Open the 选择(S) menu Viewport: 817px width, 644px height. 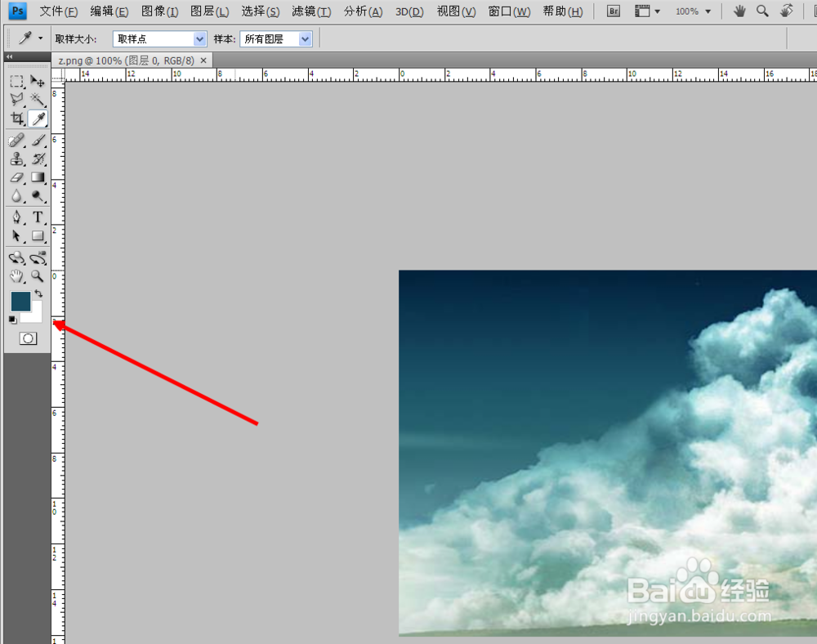coord(260,11)
